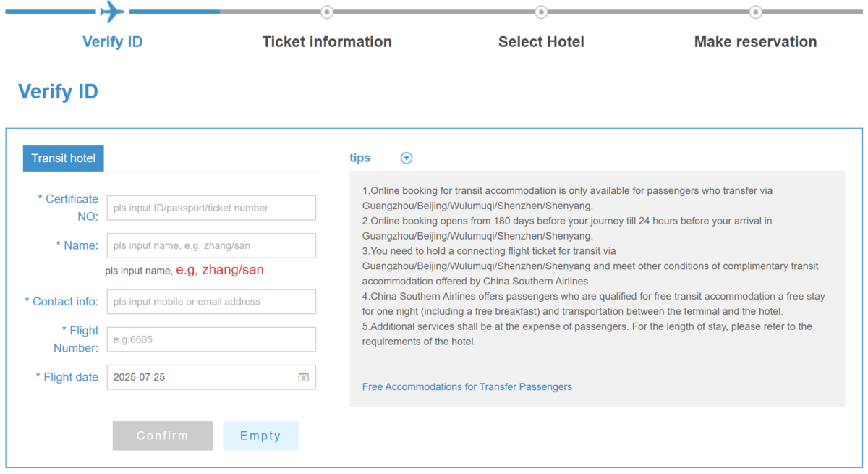Click the tips heading text
Viewport: 868px width, 474px height.
click(359, 158)
